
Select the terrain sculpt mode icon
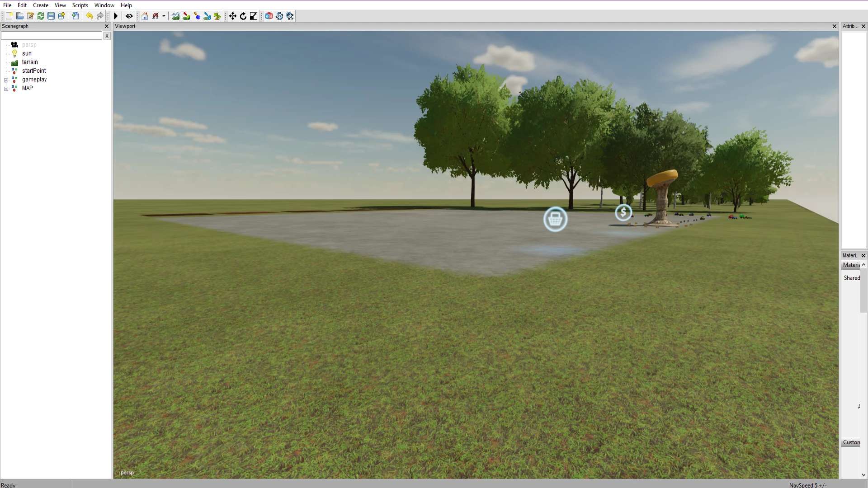pos(176,16)
